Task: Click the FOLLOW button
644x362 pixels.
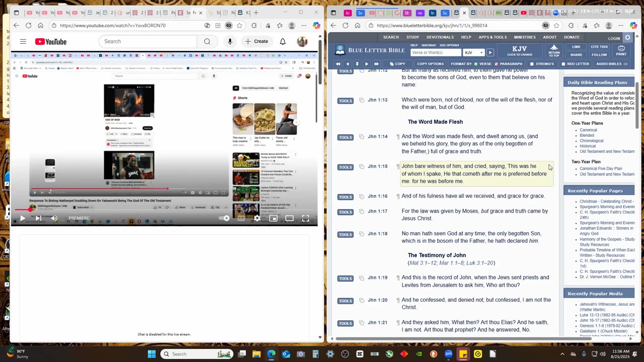Action: tap(599, 55)
